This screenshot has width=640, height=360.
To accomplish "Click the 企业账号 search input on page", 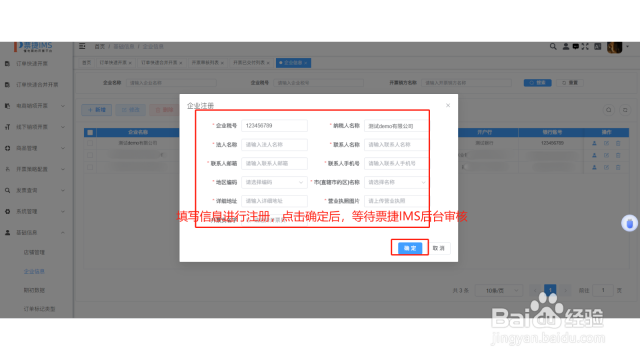I will pos(318,83).
